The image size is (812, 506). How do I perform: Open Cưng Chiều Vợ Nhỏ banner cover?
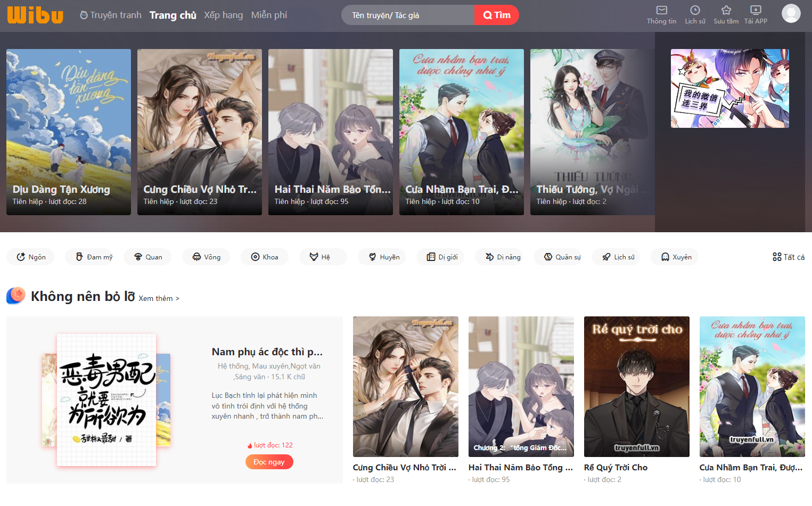click(200, 132)
